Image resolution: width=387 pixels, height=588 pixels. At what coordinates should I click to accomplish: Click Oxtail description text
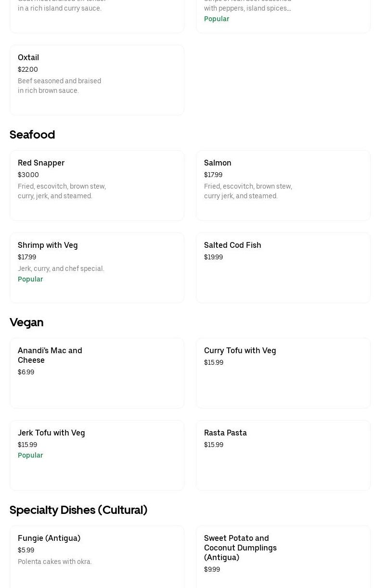tap(59, 86)
